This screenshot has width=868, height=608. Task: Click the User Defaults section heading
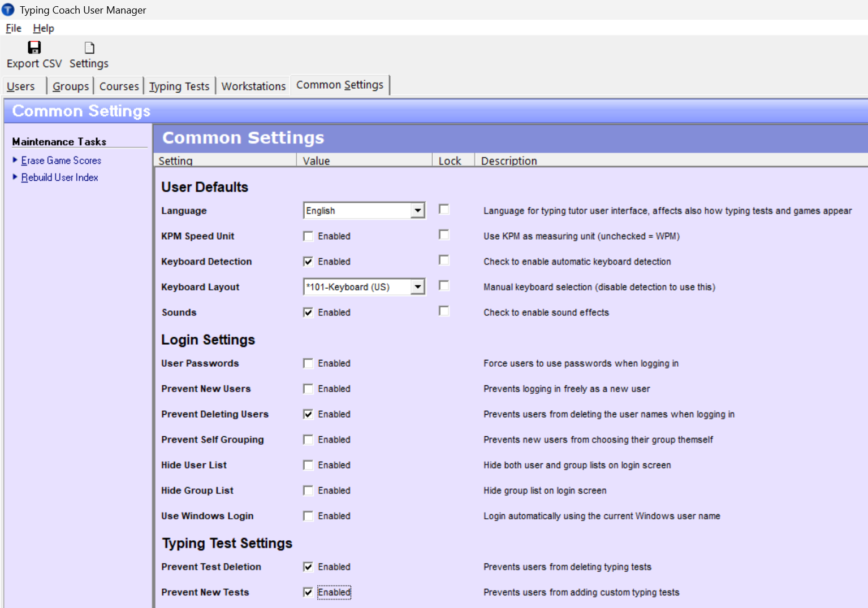pyautogui.click(x=205, y=187)
